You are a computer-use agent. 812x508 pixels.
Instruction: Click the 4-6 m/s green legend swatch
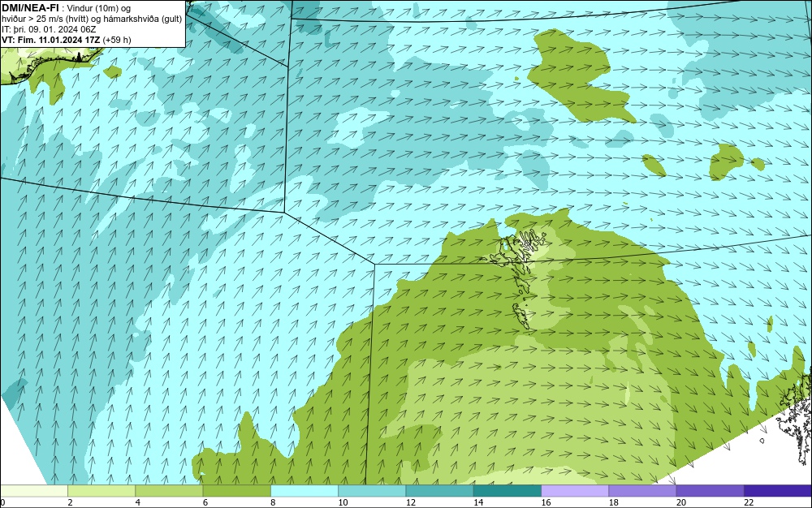pos(169,490)
